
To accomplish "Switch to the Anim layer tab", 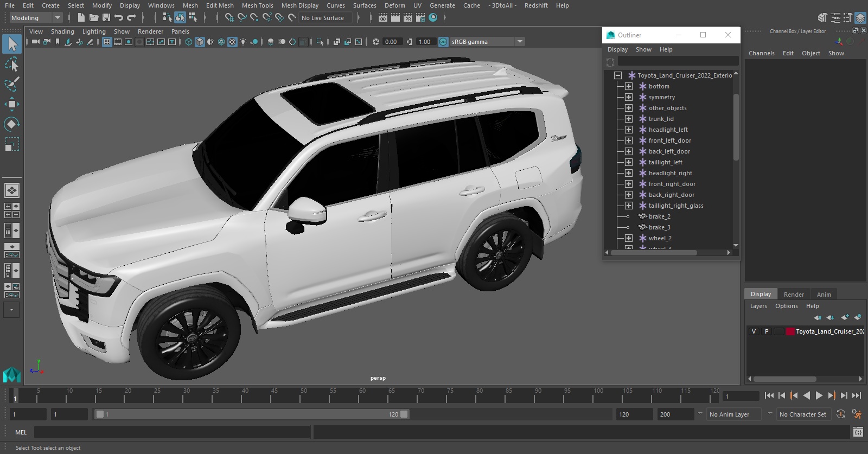I will 824,294.
